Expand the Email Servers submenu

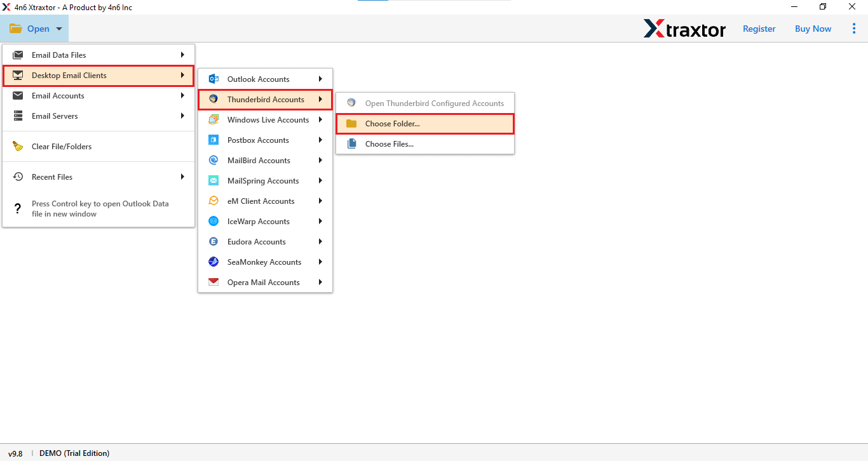(98, 116)
